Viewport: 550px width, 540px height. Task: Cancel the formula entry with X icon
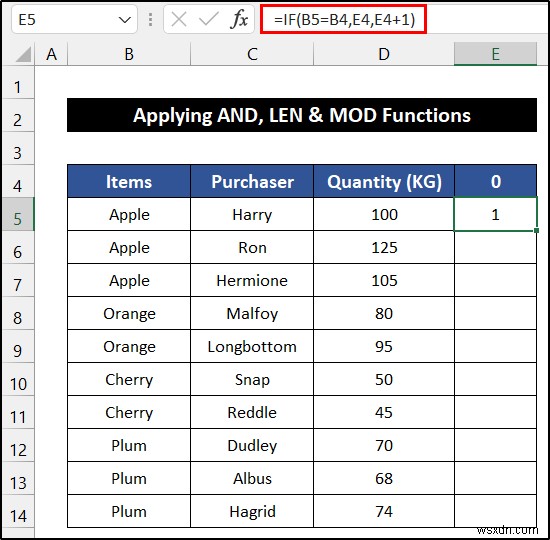(179, 19)
